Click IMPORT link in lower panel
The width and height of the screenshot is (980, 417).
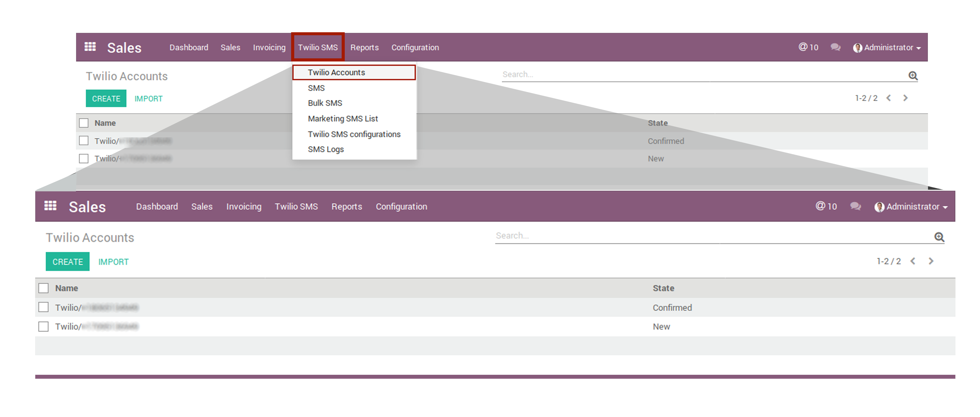click(113, 262)
